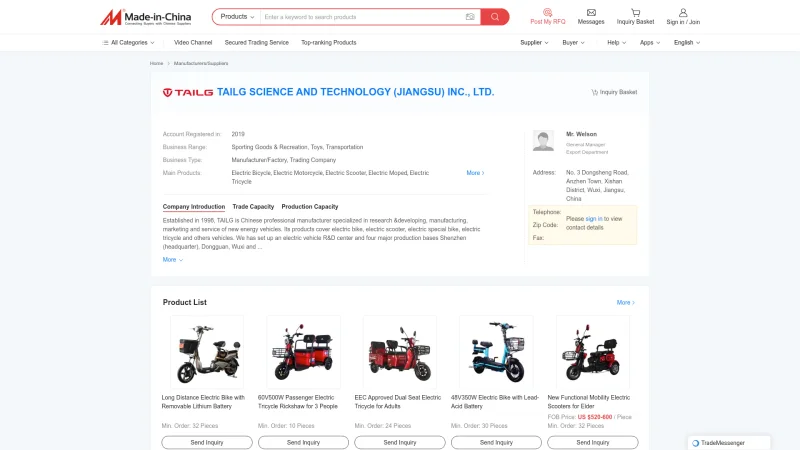
Task: Open Inquiry Basket cart icon in header
Action: pos(635,12)
